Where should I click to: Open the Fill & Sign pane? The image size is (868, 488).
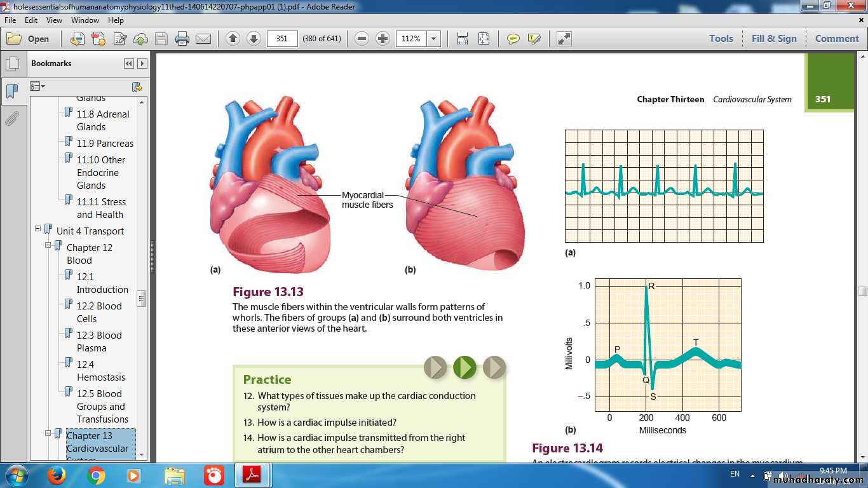[773, 39]
